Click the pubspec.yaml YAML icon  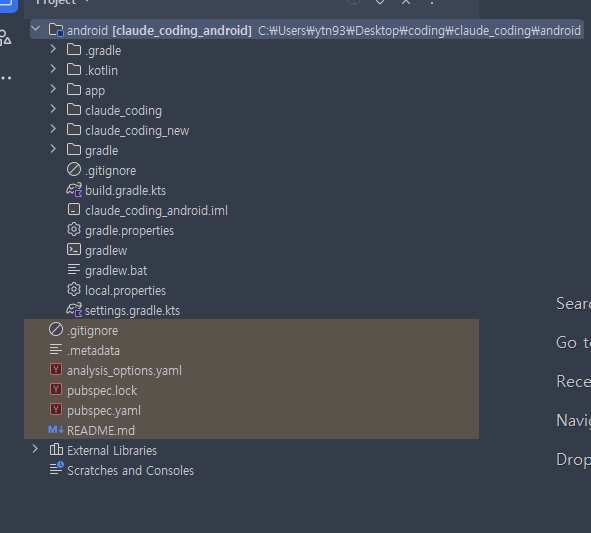click(x=56, y=409)
